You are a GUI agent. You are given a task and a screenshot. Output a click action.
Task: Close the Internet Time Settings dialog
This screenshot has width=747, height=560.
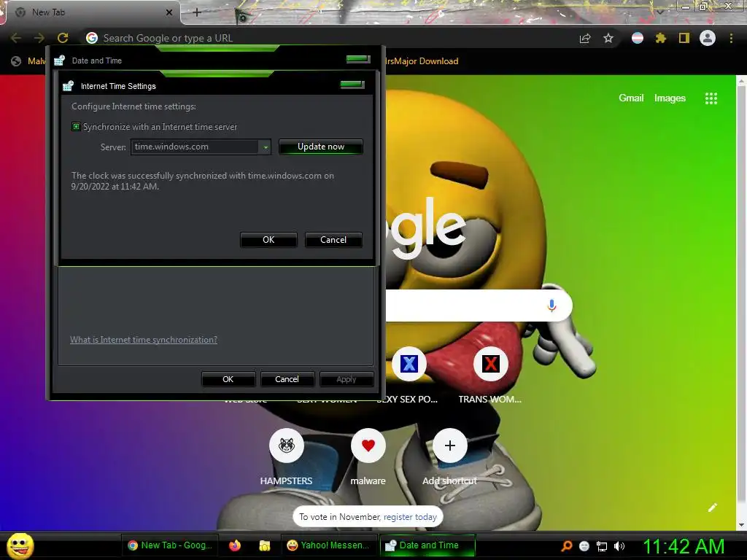point(352,85)
